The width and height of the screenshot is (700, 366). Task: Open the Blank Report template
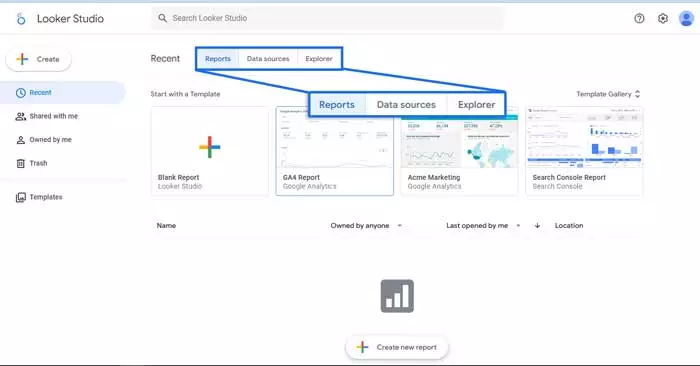209,151
